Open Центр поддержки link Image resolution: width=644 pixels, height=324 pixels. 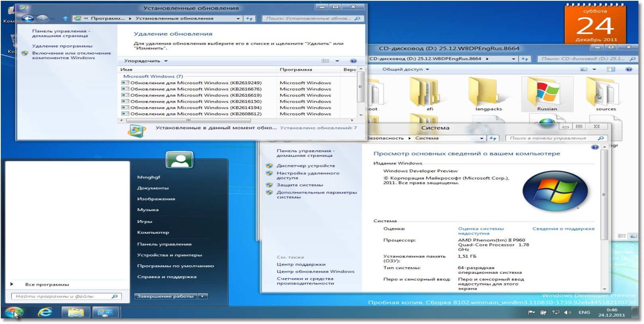coord(301,264)
